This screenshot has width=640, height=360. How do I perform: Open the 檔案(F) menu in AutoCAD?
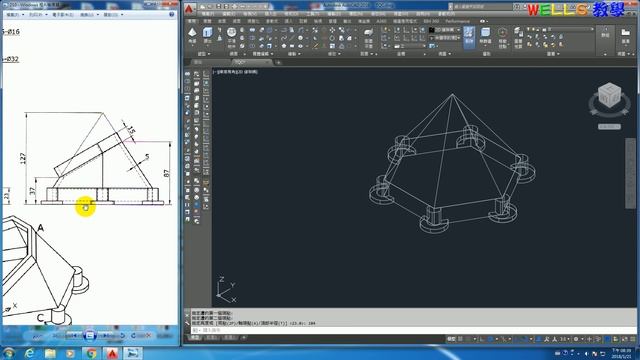click(x=208, y=14)
